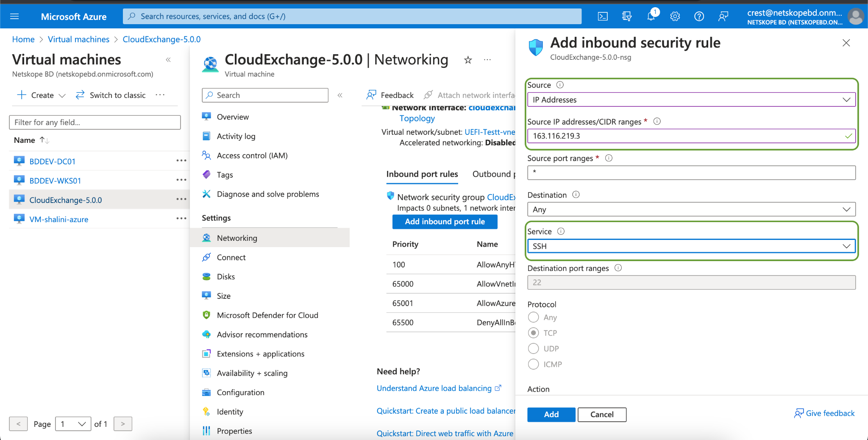Open the Disks menu item

pyautogui.click(x=225, y=277)
